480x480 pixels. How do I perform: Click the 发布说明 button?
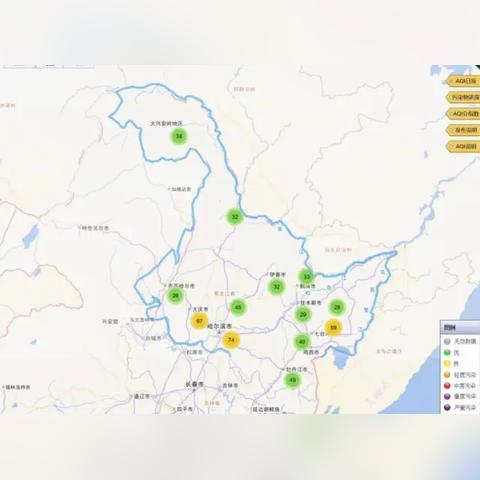[463, 130]
